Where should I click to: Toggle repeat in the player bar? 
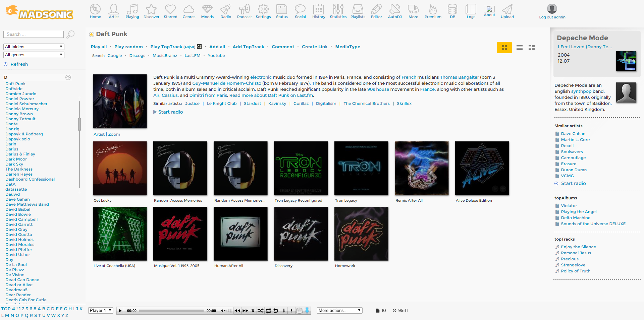coord(268,311)
